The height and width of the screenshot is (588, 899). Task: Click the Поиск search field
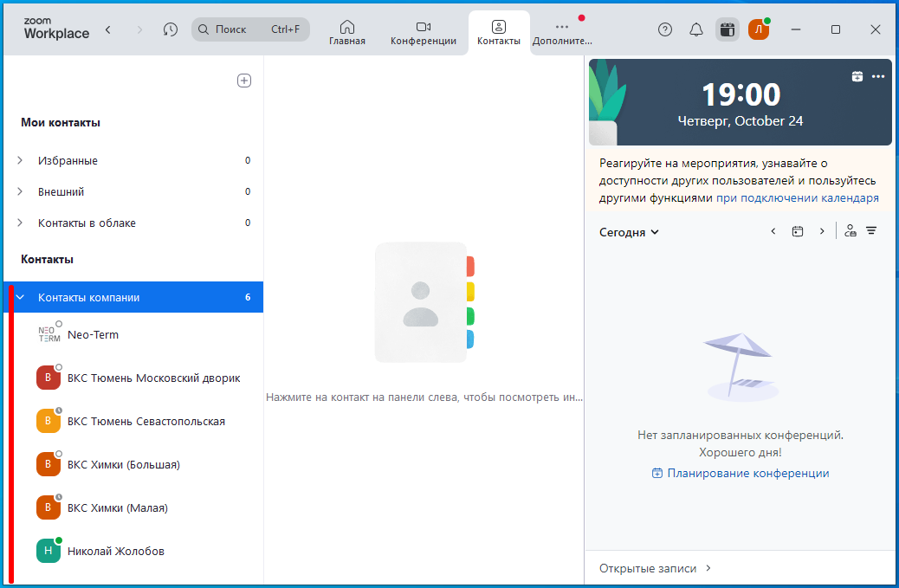250,29
